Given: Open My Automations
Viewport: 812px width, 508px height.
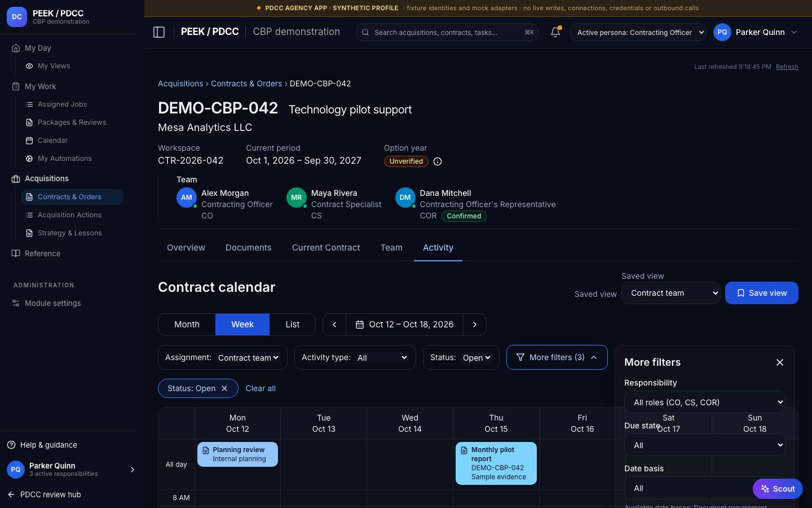Looking at the screenshot, I should [x=64, y=159].
